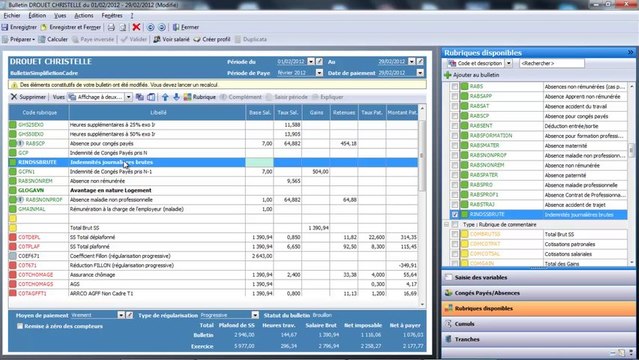Click Base Sal. cell of RINDSSBRUTE row

click(259, 162)
